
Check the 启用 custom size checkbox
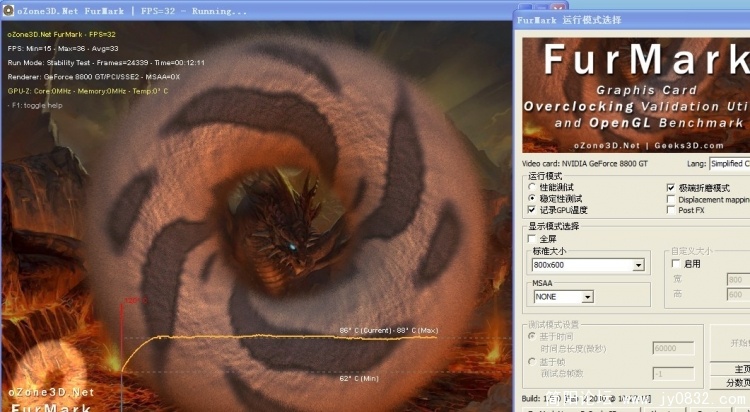(x=676, y=264)
